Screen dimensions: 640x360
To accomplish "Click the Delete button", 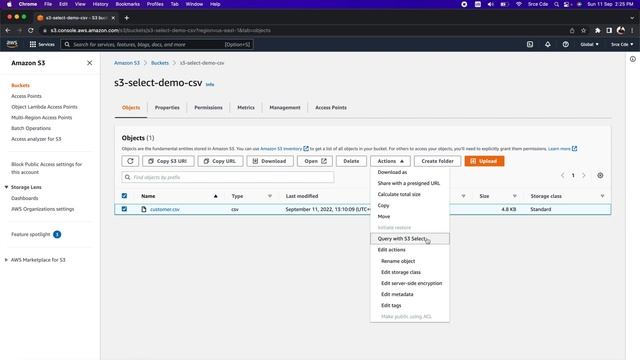I will point(351,161).
